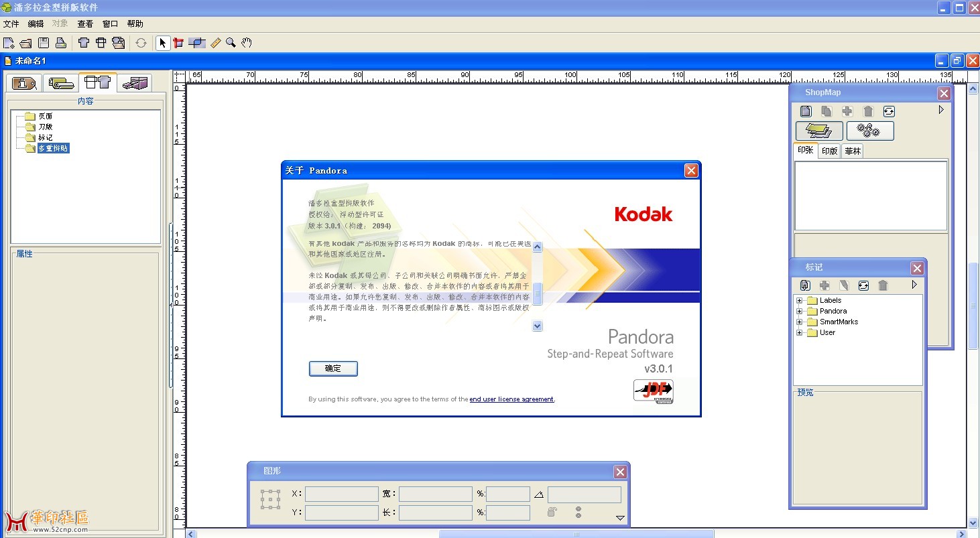Open the 标记 panel flyout arrow
This screenshot has width=980, height=538.
[x=914, y=285]
